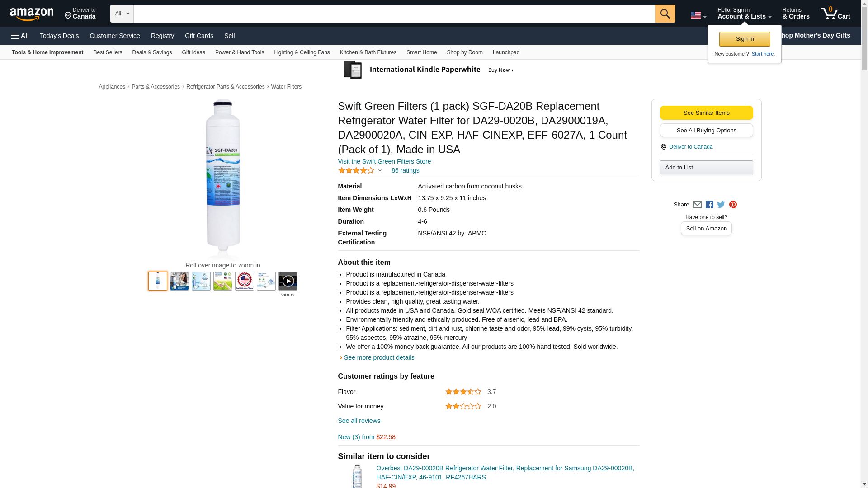Go to the Gift Cards nav link
The height and width of the screenshot is (488, 868).
point(199,36)
